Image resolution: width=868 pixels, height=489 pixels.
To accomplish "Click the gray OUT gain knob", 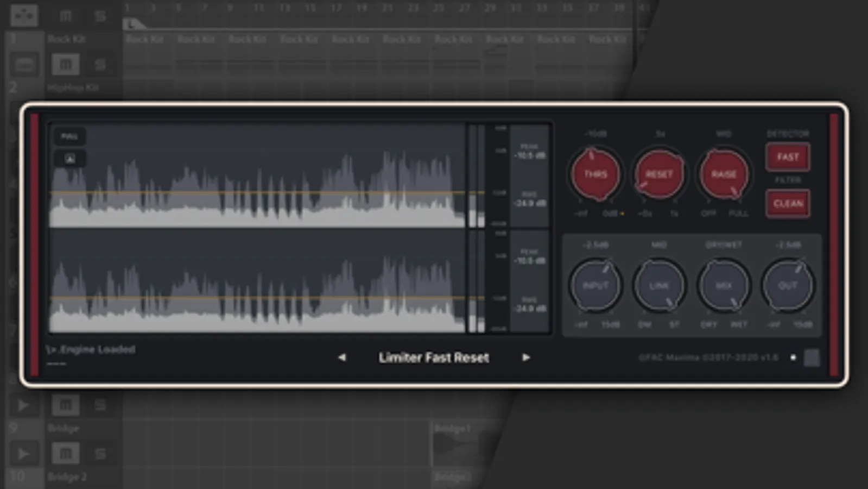I will [x=788, y=285].
